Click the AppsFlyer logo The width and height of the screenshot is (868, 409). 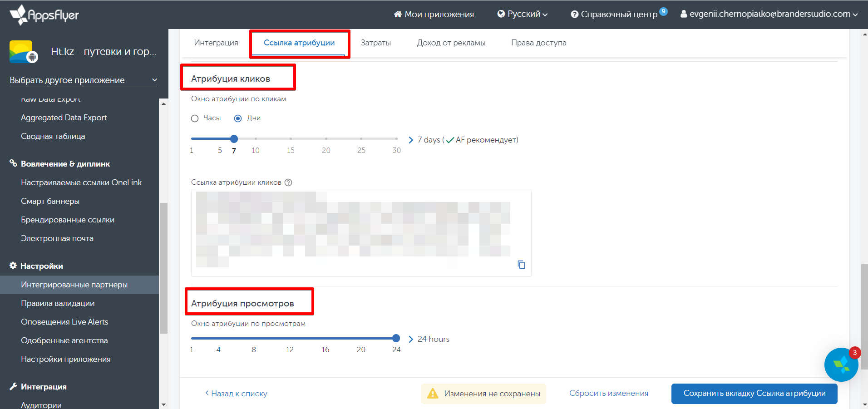tap(44, 15)
